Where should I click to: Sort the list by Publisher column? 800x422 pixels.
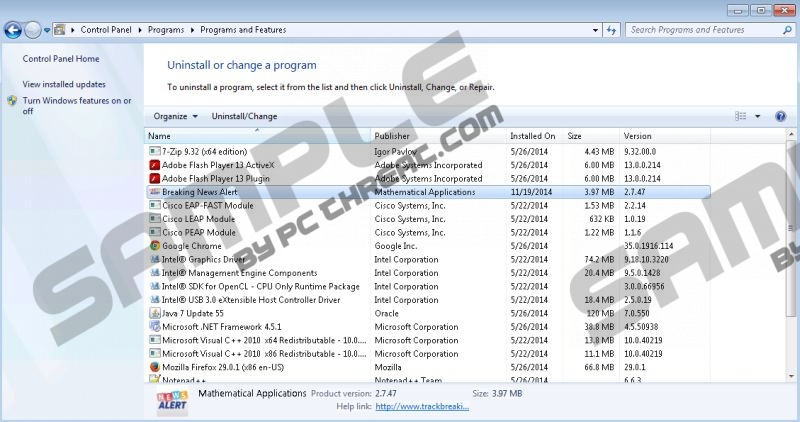click(x=392, y=136)
